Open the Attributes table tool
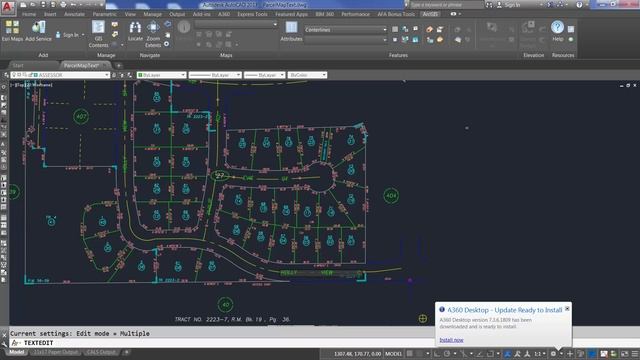The height and width of the screenshot is (360, 640). (291, 31)
